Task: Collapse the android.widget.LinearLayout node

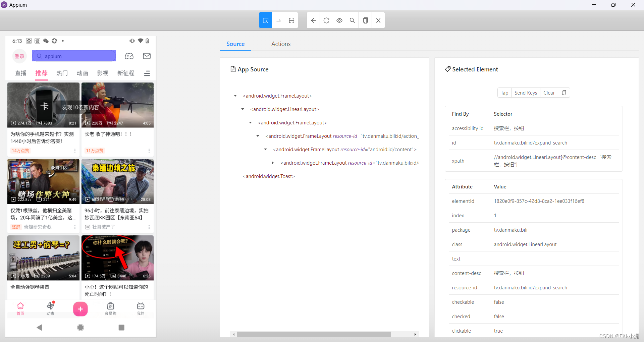Action: pos(243,109)
